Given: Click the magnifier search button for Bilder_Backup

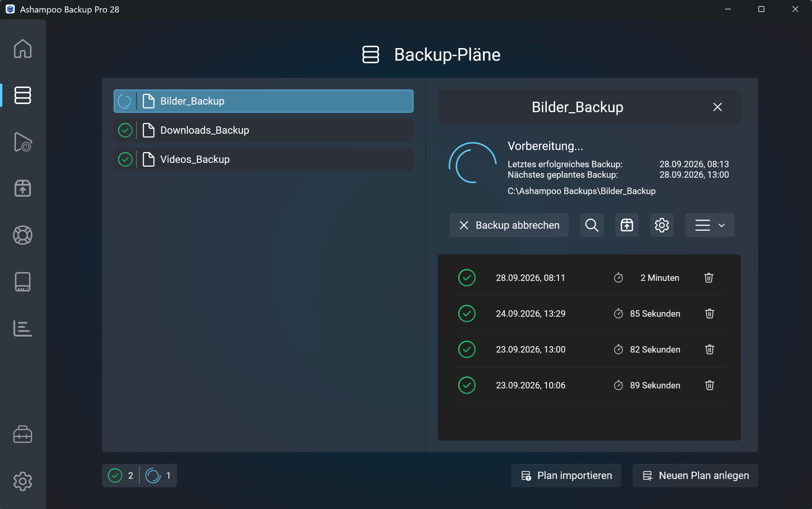Looking at the screenshot, I should [592, 225].
